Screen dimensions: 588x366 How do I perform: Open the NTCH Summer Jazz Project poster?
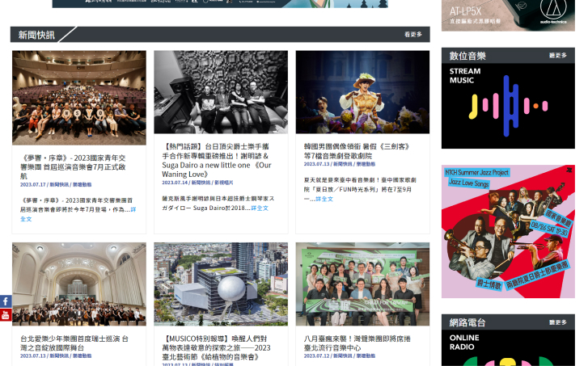[x=508, y=231]
